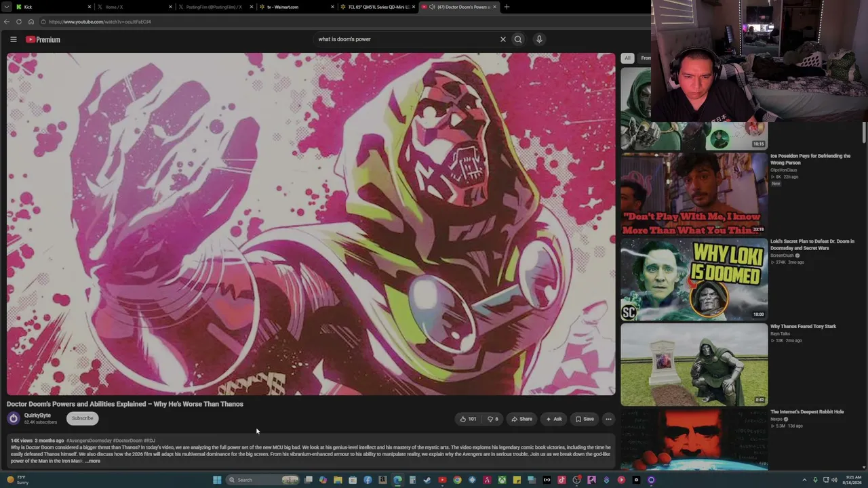Open Facebook from the taskbar
868x488 pixels.
[368, 480]
